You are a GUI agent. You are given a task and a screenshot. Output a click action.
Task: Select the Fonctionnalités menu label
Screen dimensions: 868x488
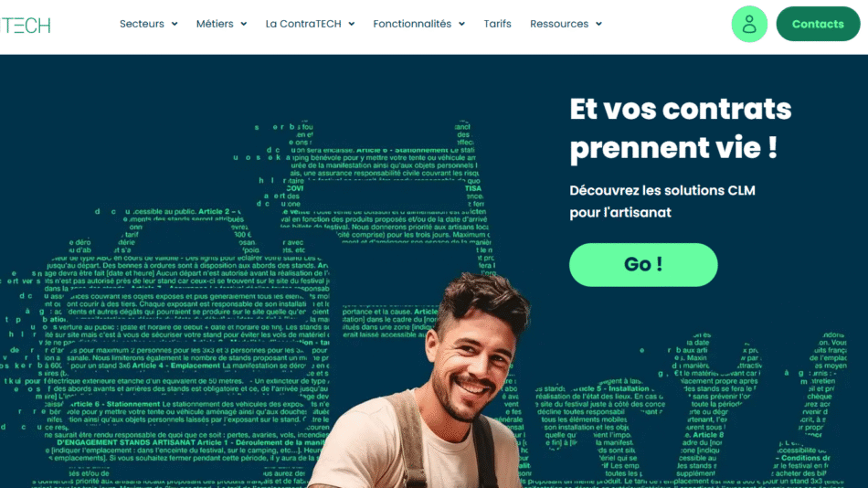(412, 24)
